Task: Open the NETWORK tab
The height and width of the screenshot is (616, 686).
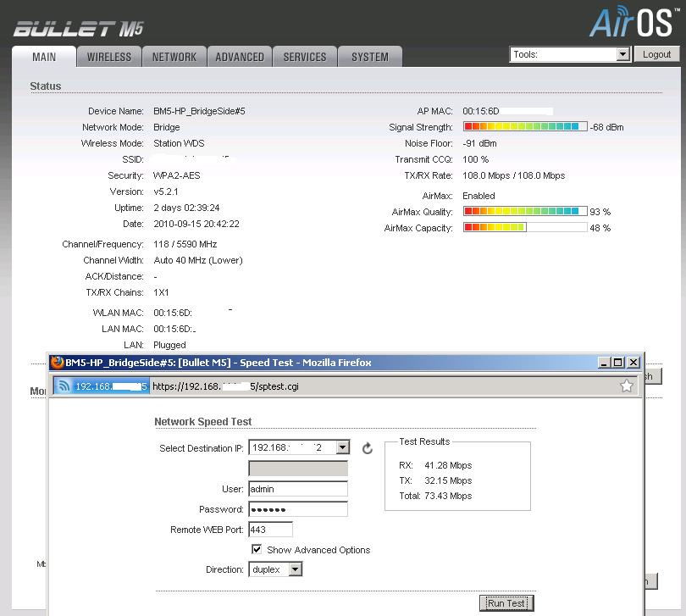Action: coord(174,57)
